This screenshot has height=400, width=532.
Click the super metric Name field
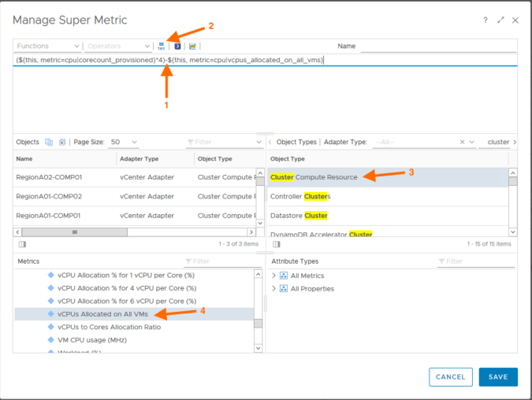(x=437, y=46)
